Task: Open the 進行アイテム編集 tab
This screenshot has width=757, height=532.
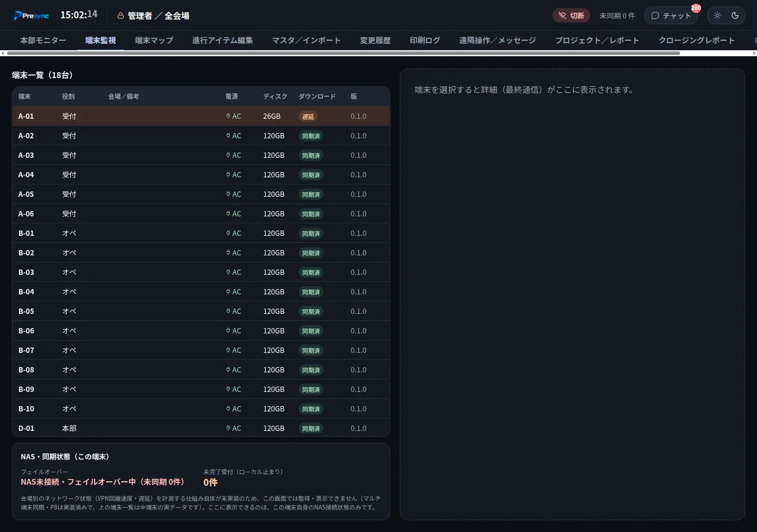Action: tap(222, 40)
